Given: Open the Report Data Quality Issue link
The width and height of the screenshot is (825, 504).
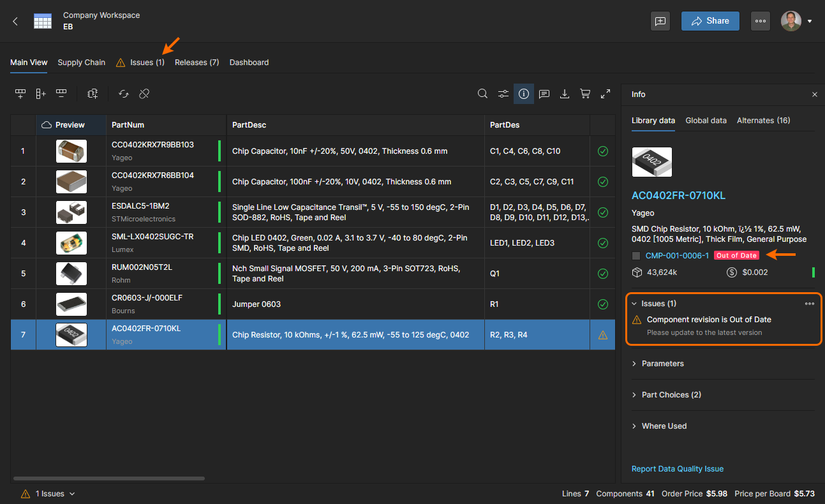Looking at the screenshot, I should [x=677, y=469].
